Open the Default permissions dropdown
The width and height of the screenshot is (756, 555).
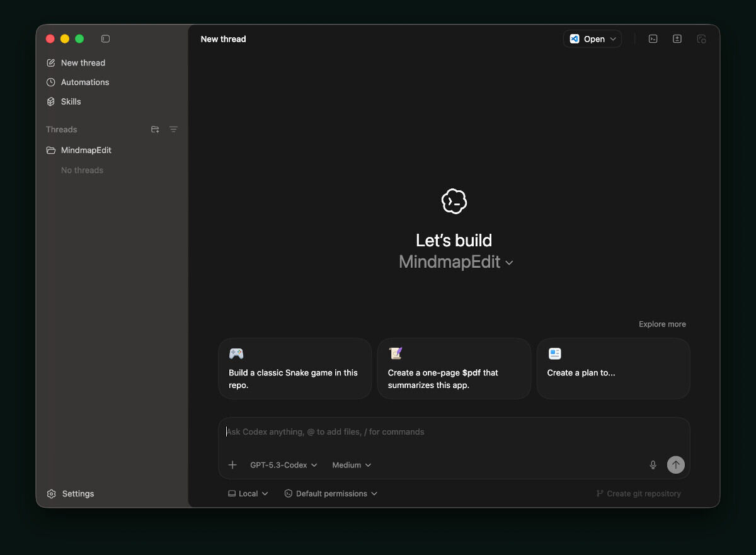331,494
